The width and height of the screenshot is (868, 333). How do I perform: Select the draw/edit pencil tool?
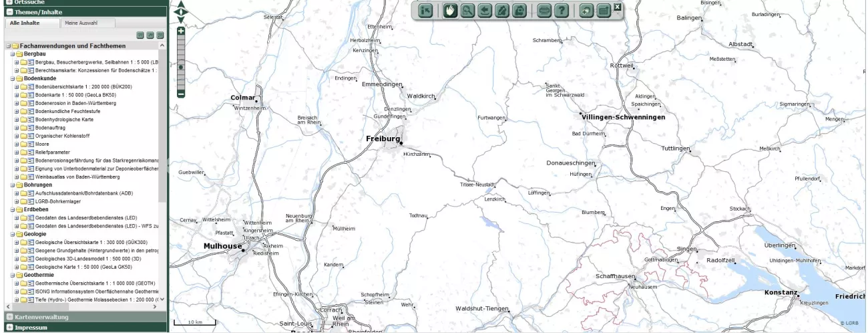pyautogui.click(x=501, y=11)
